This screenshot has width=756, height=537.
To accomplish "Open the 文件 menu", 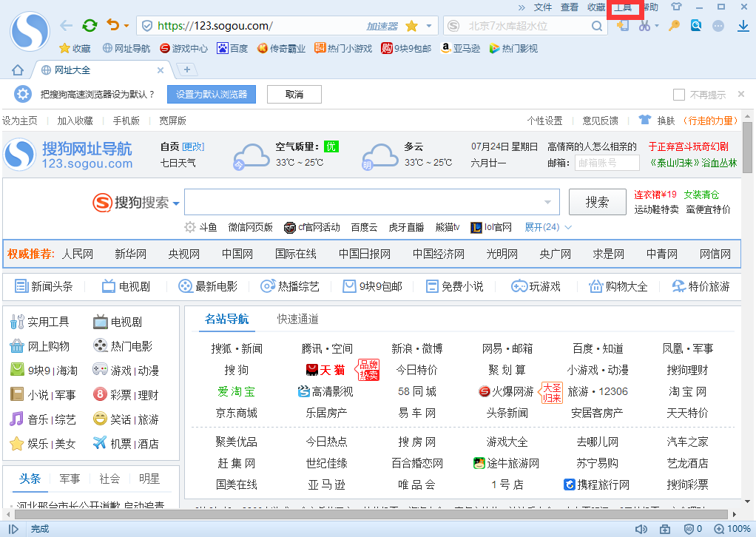I will (543, 7).
